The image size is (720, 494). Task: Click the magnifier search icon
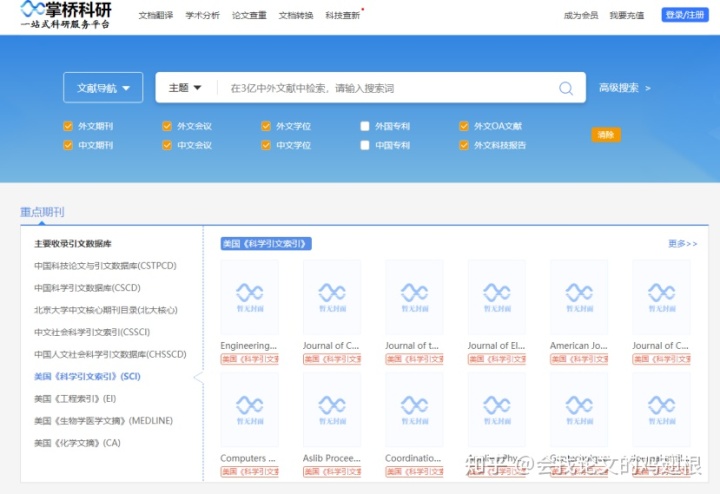pyautogui.click(x=566, y=88)
